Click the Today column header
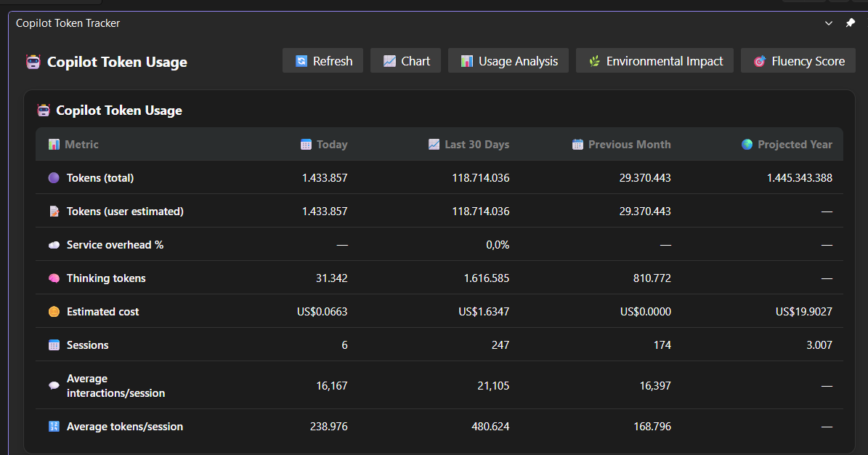868x455 pixels. (x=332, y=144)
